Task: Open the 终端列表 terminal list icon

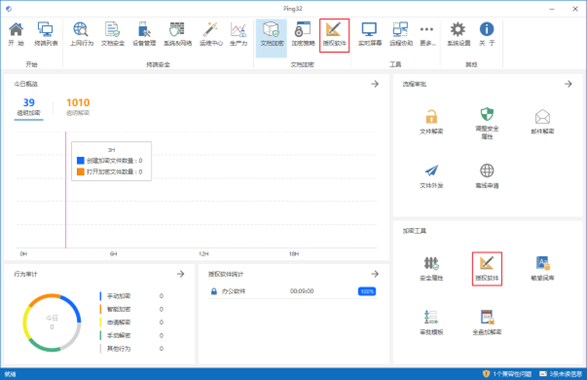Action: 46,34
